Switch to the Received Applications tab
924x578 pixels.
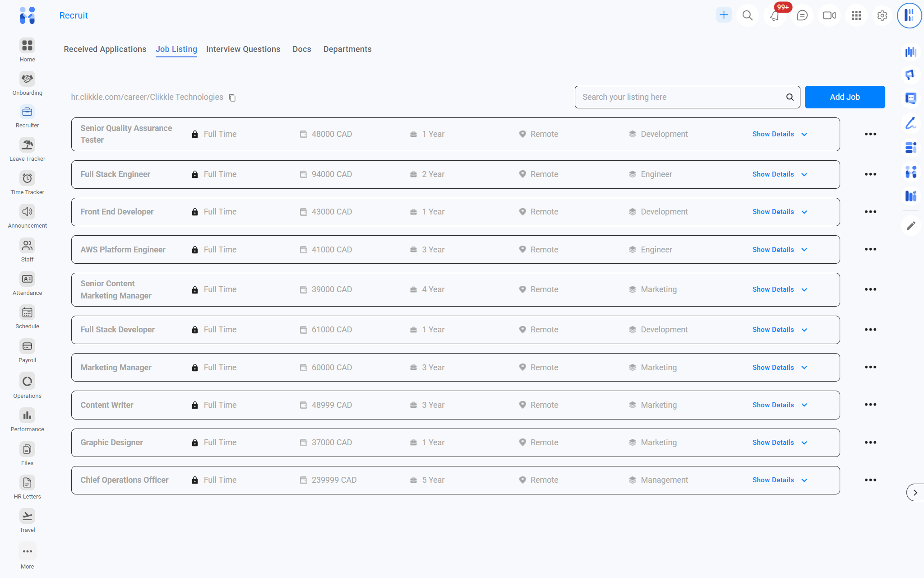(105, 49)
